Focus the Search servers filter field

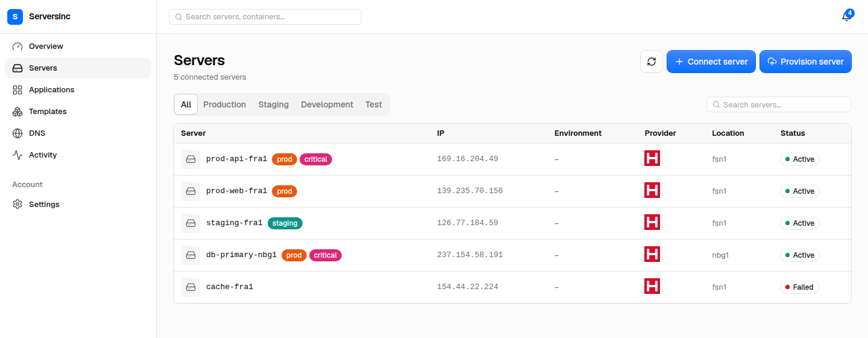tap(779, 104)
